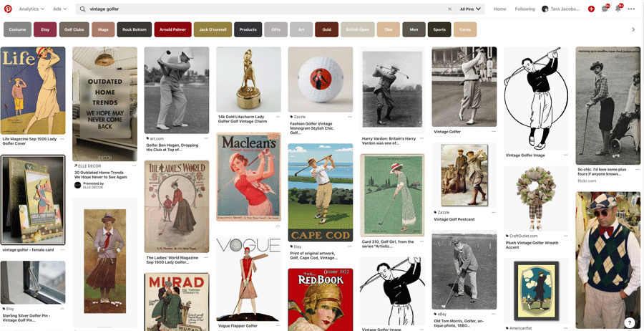Open the Life magazine lady golfer pin image
This screenshot has height=331, width=644.
click(33, 90)
